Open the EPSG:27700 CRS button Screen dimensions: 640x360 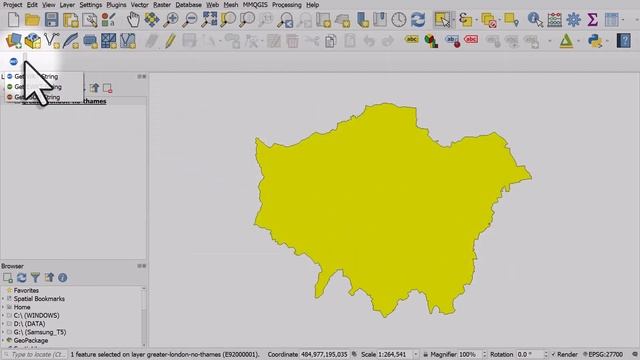point(604,354)
